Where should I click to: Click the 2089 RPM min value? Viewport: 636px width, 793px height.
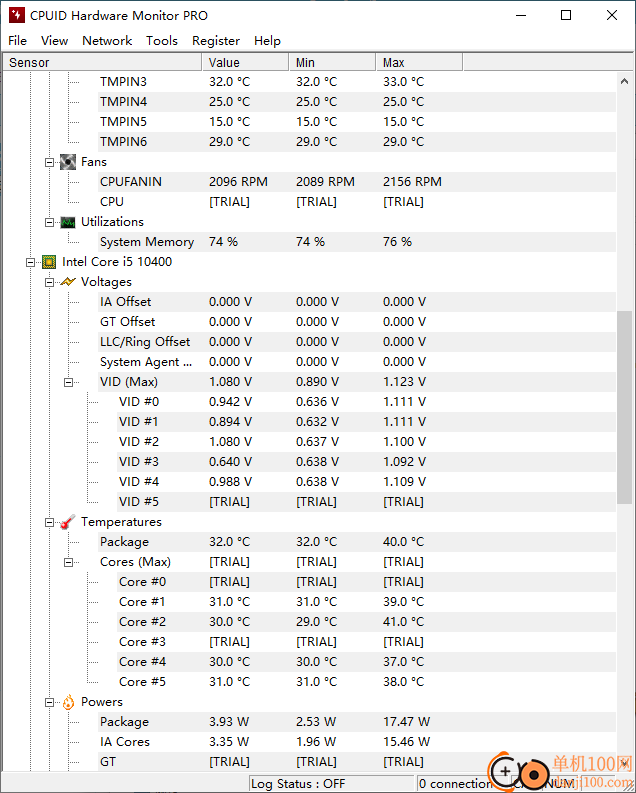[x=325, y=182]
